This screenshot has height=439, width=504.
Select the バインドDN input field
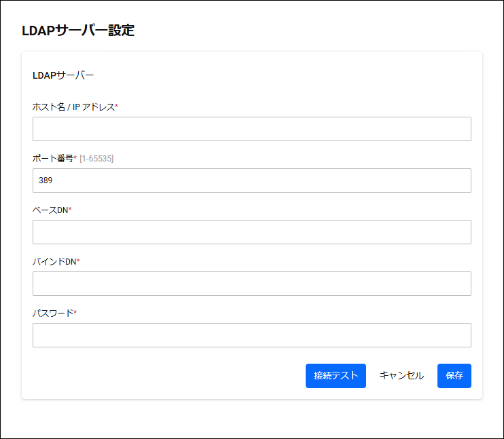[x=252, y=284]
